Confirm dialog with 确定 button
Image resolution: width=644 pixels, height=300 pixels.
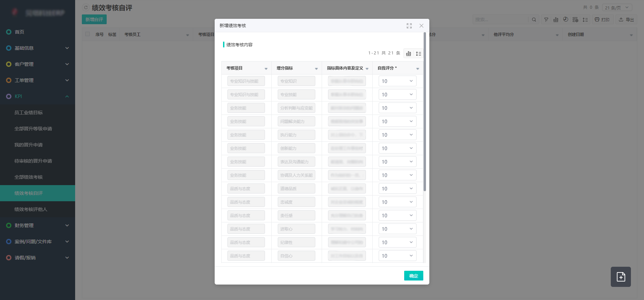pyautogui.click(x=414, y=275)
